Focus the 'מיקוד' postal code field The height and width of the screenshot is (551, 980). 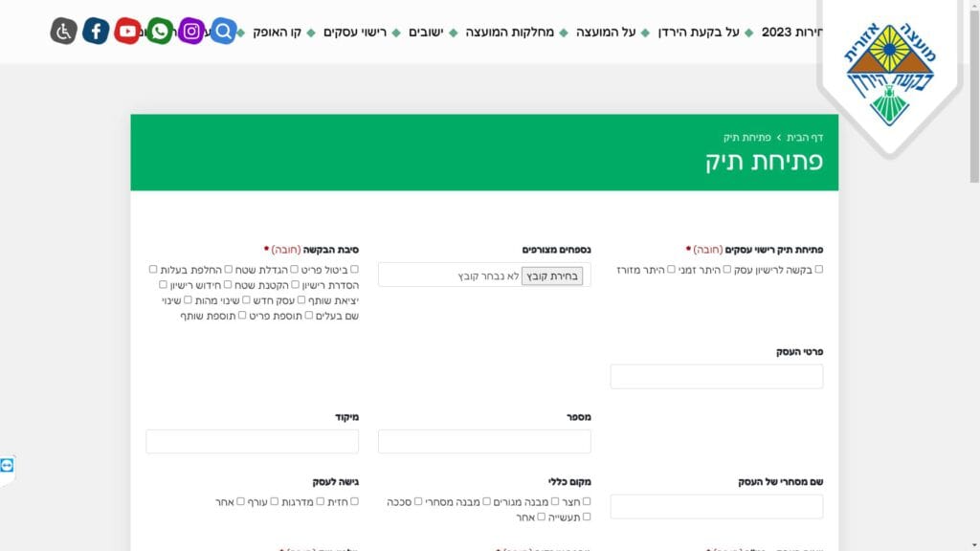(x=253, y=441)
